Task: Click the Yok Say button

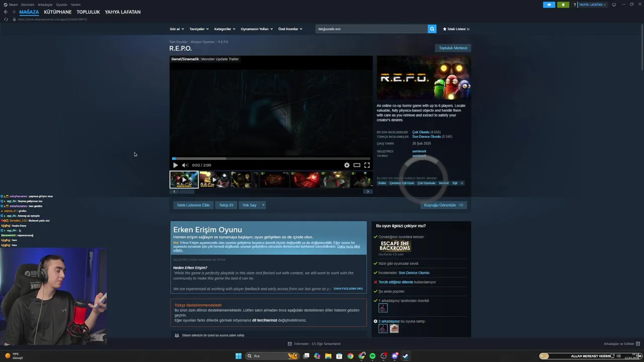Action: pos(250,205)
